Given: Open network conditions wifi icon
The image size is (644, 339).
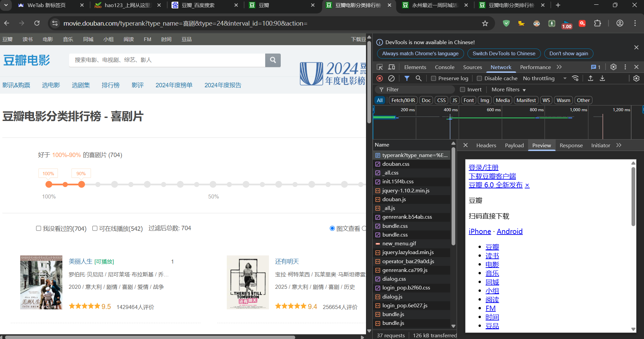Looking at the screenshot, I should click(x=576, y=78).
